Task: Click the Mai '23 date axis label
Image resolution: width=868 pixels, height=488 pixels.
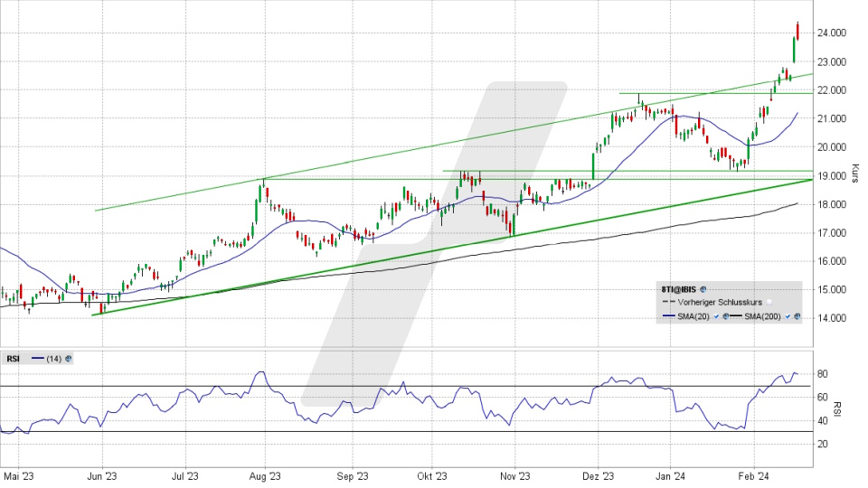Action: click(18, 476)
